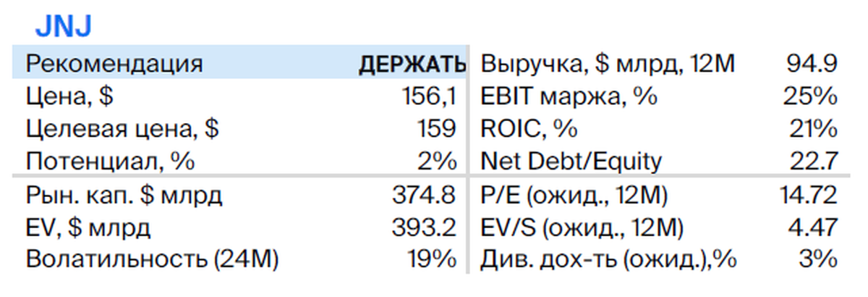
Task: Select the Целевая цена, $ row
Action: [x=240, y=129]
